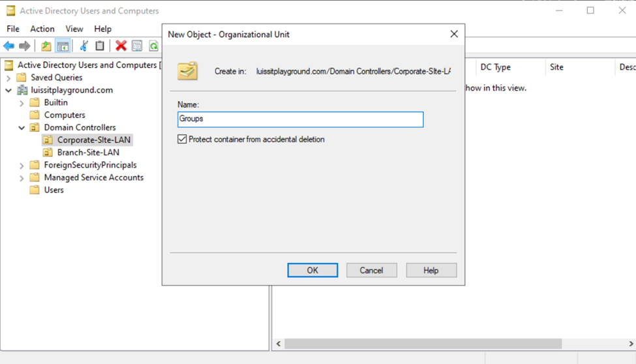Minimize the Active Directory Users and Computers window
The height and width of the screenshot is (364, 636).
pyautogui.click(x=559, y=10)
